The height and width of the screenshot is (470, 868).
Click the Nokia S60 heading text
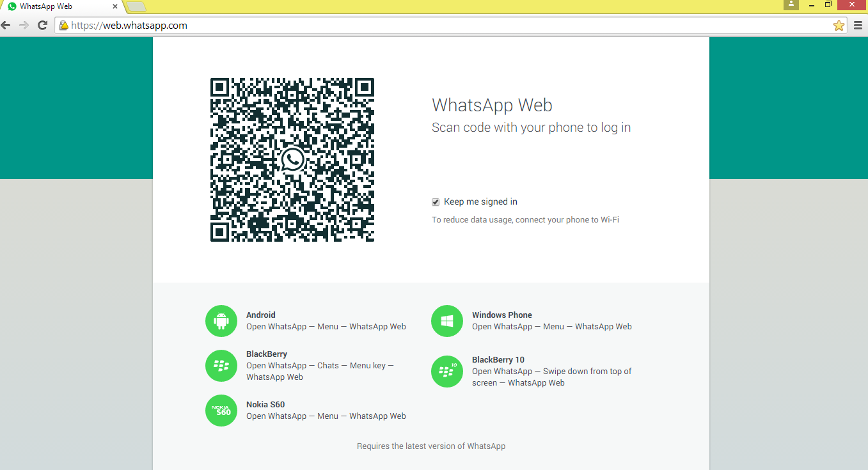click(265, 405)
